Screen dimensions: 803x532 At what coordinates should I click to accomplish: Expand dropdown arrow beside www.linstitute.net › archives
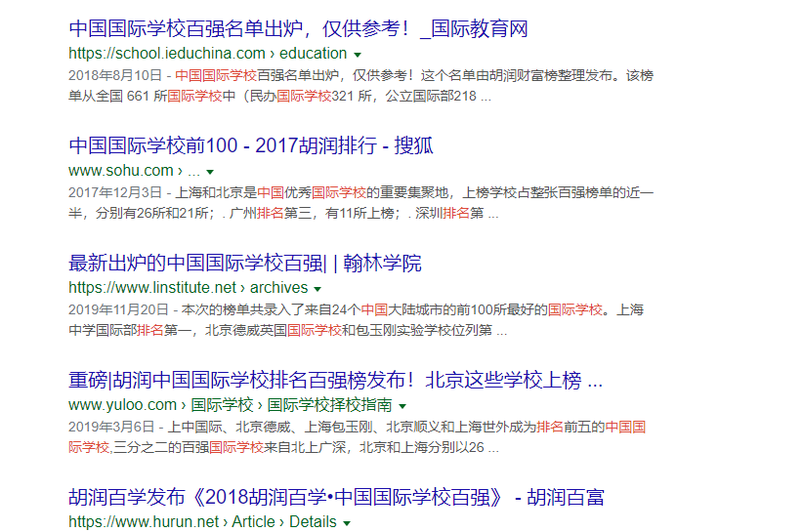(317, 289)
